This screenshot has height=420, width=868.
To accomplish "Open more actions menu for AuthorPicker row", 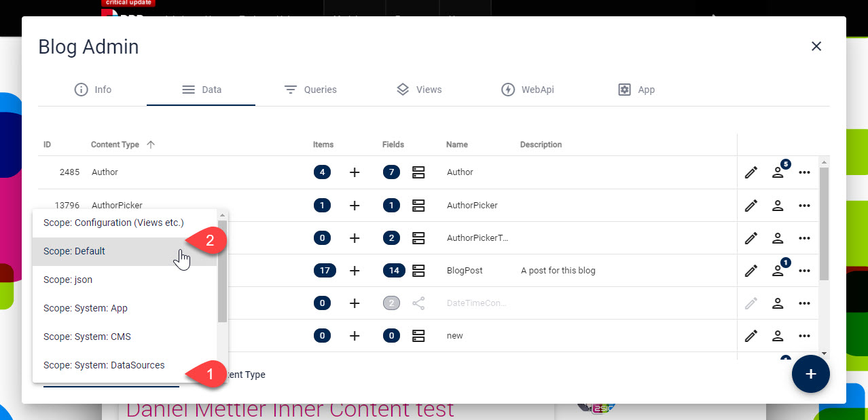I will click(x=805, y=205).
